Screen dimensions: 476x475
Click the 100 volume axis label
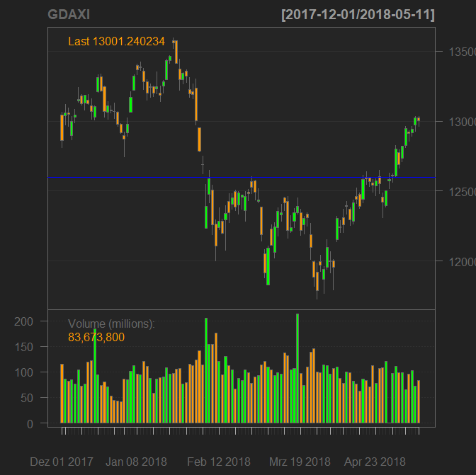tap(25, 372)
